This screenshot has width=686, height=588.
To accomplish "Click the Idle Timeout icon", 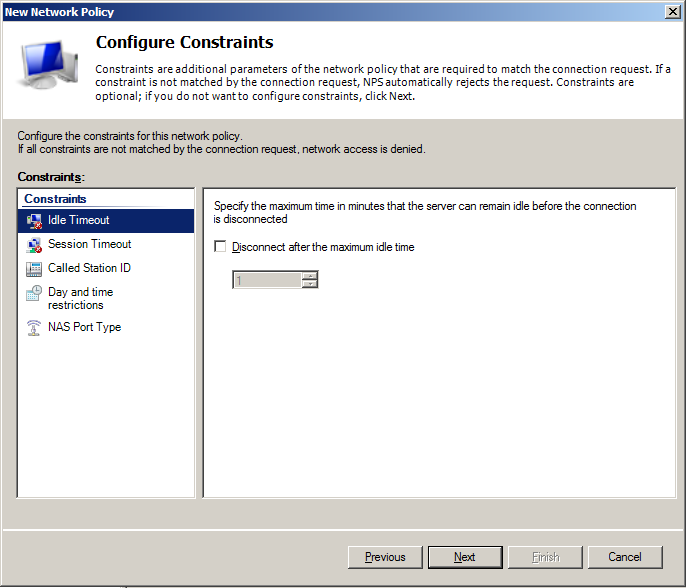I will (34, 221).
